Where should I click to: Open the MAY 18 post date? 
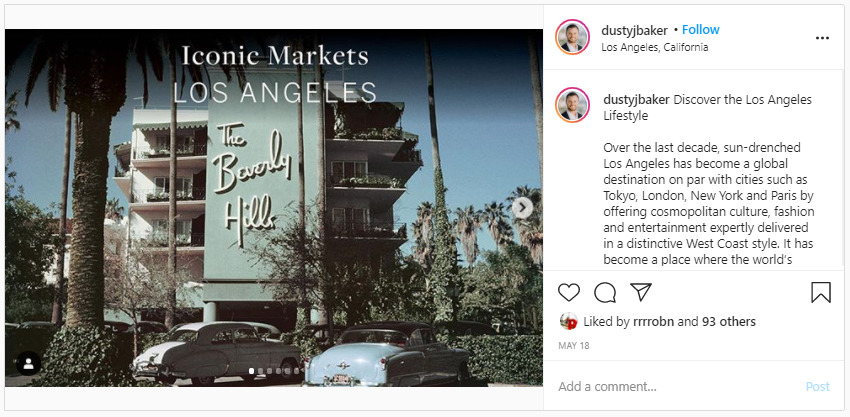574,346
